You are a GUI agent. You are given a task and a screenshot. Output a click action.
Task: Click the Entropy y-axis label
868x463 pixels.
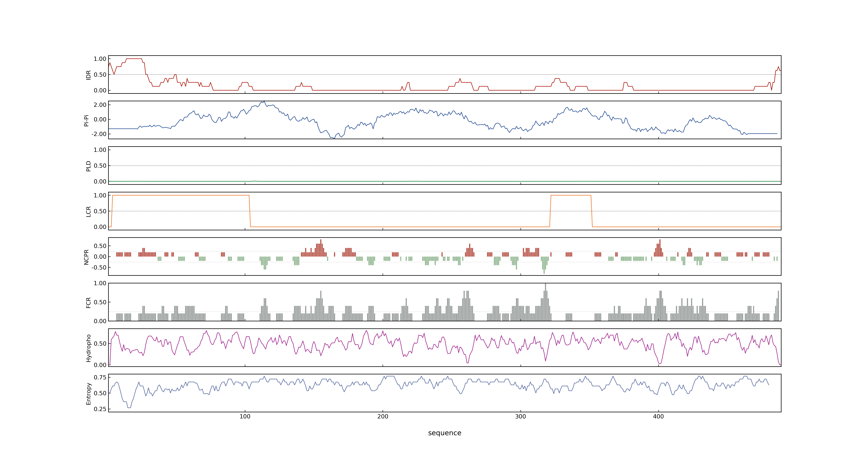click(88, 393)
